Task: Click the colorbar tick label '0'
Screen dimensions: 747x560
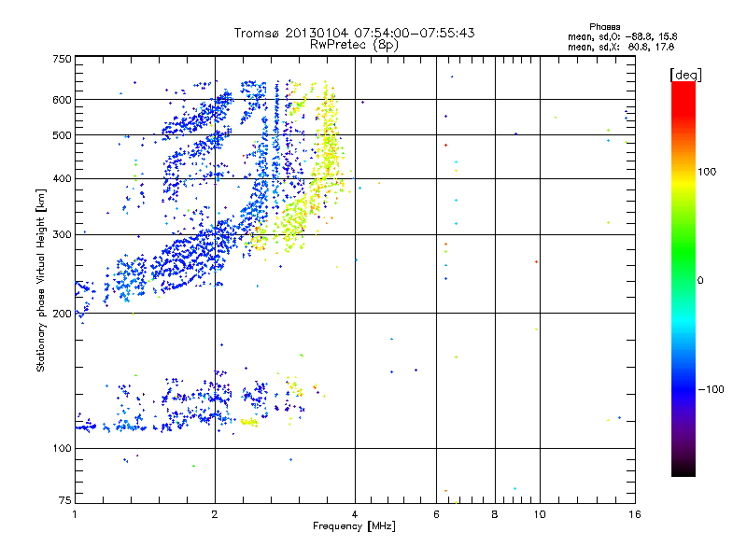Action: point(700,281)
